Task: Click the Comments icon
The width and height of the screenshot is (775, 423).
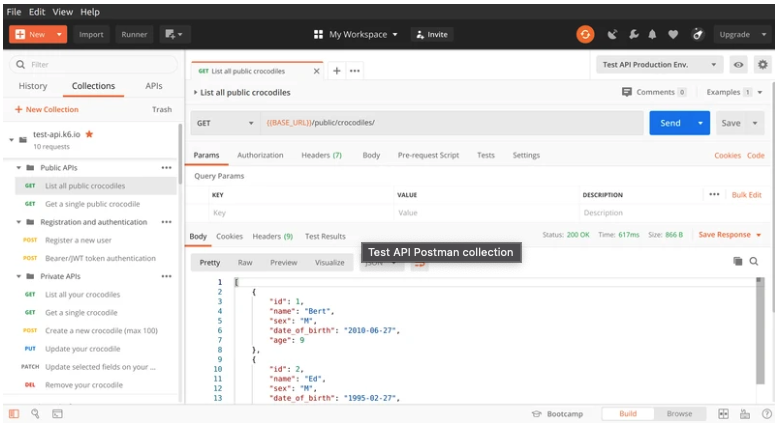Action: tap(627, 92)
